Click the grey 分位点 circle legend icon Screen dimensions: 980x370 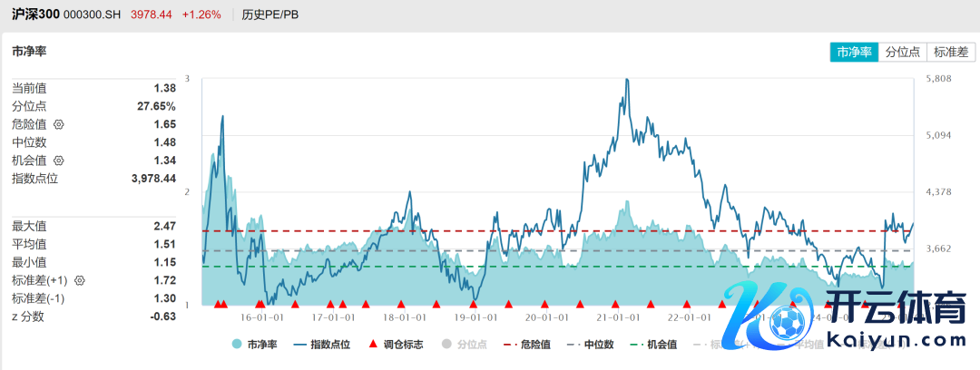coord(446,345)
